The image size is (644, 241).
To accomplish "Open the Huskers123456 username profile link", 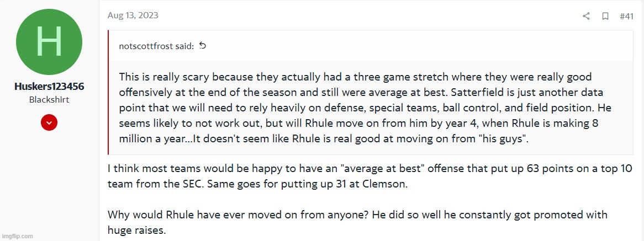I will coord(49,88).
